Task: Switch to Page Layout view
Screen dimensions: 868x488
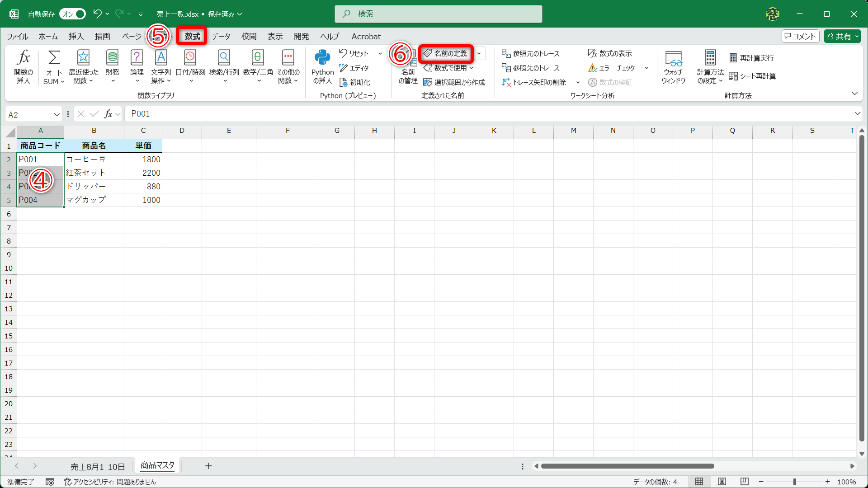Action: click(722, 481)
